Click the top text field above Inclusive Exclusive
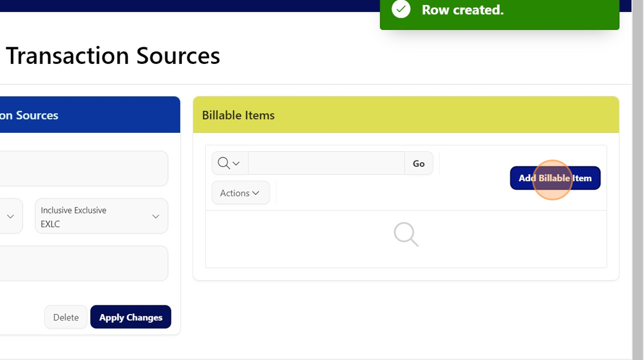 coord(83,168)
